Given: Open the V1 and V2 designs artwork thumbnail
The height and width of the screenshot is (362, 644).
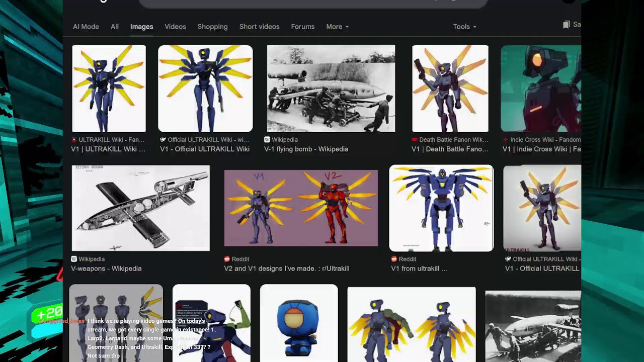Looking at the screenshot, I should 301,208.
